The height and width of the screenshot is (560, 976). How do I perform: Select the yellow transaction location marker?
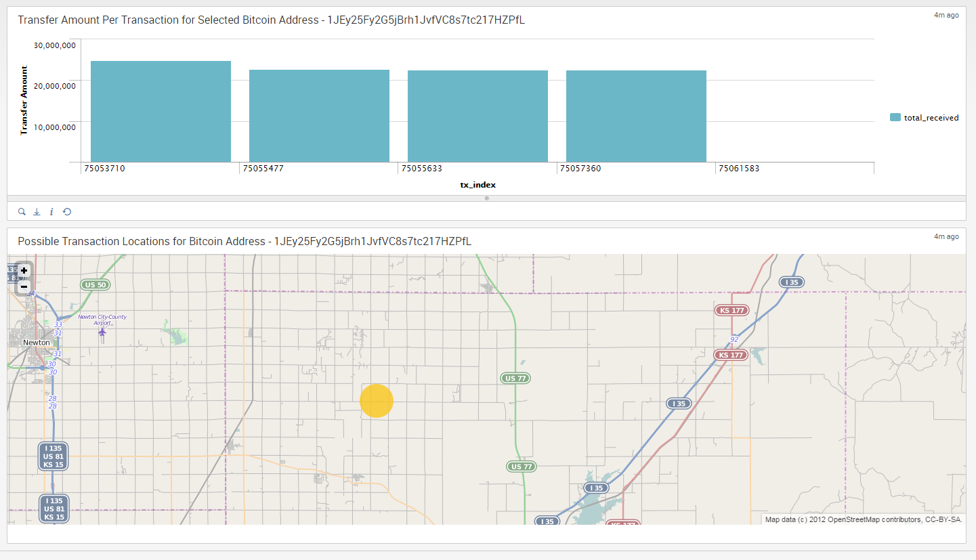click(x=377, y=400)
